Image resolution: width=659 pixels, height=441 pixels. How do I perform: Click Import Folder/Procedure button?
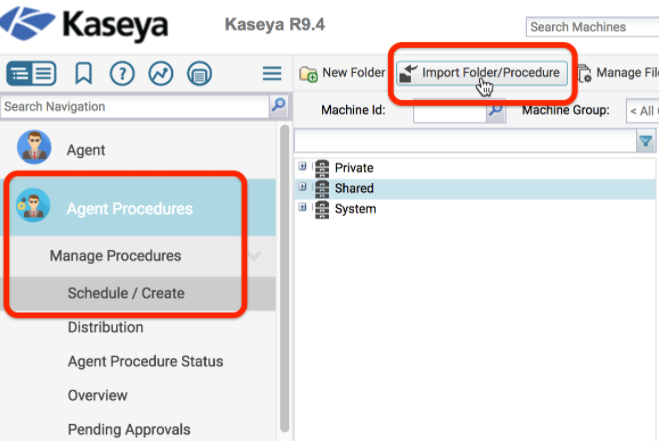click(482, 73)
